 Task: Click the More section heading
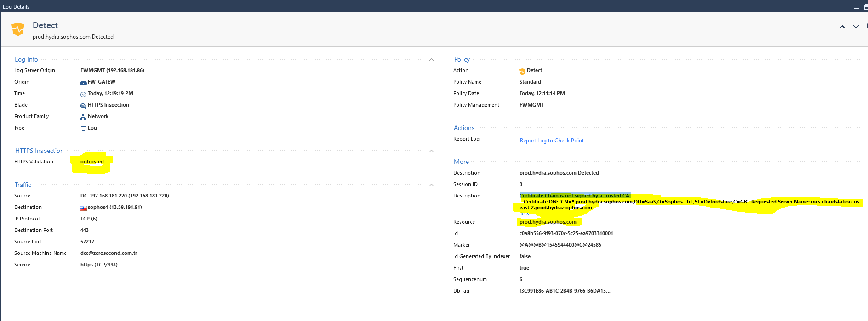pyautogui.click(x=461, y=162)
